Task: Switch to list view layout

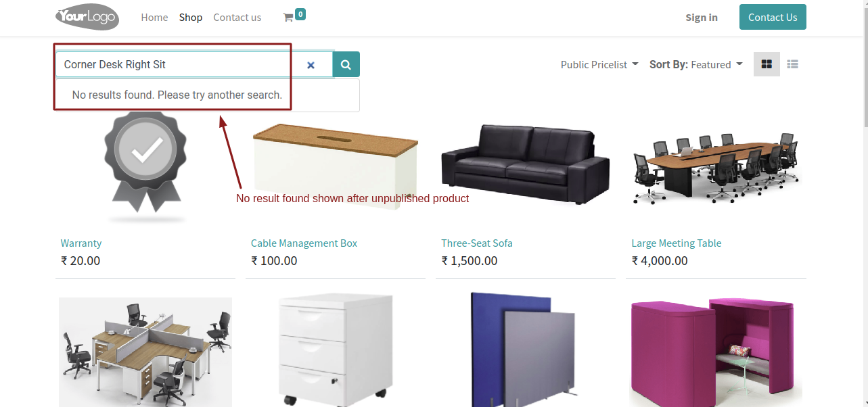Action: pyautogui.click(x=793, y=64)
